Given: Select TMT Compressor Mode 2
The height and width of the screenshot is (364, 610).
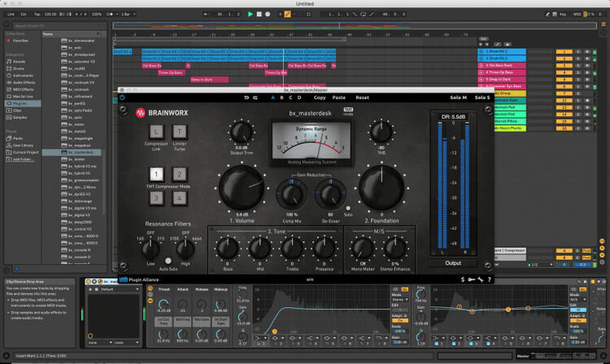Looking at the screenshot, I should click(179, 174).
